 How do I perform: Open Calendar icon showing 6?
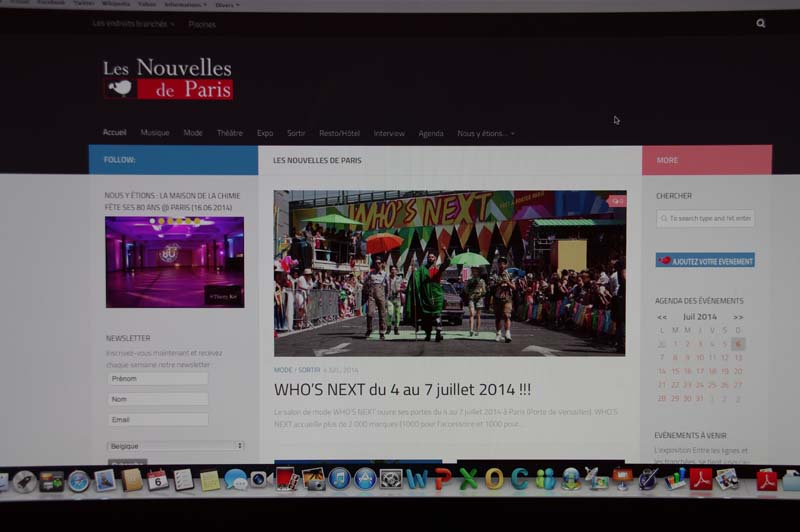(158, 480)
